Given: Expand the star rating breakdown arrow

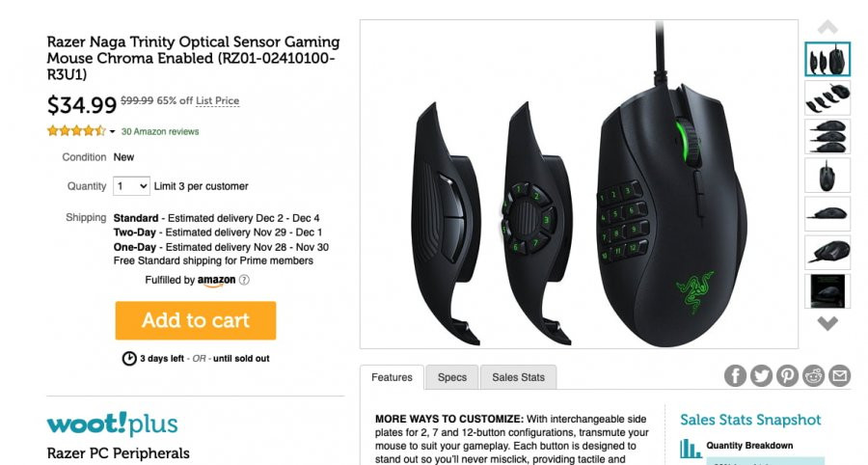Looking at the screenshot, I should click(113, 132).
